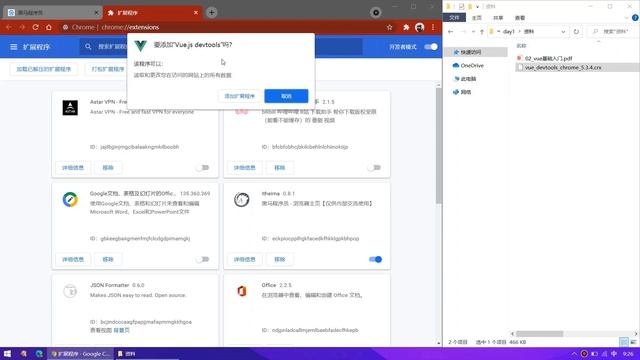Screen dimensions: 640x360
Task: Open the Home ribbon tab in File Explorer
Action: (x=477, y=18)
